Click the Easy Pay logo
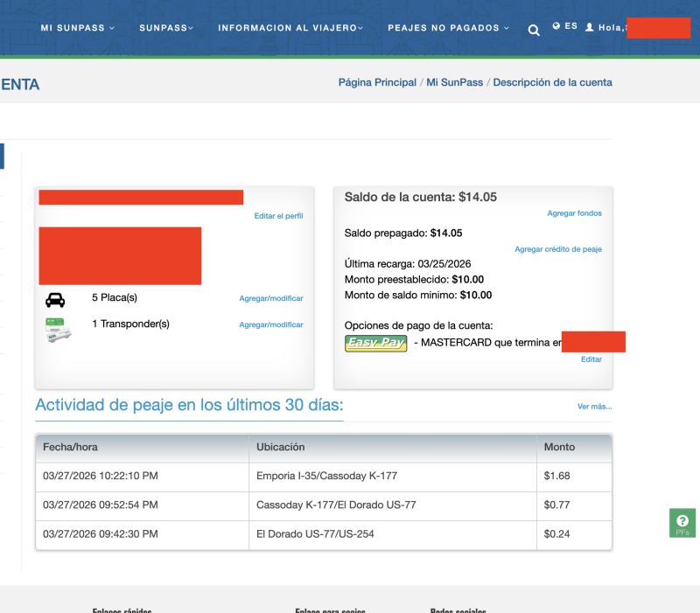 pyautogui.click(x=376, y=343)
